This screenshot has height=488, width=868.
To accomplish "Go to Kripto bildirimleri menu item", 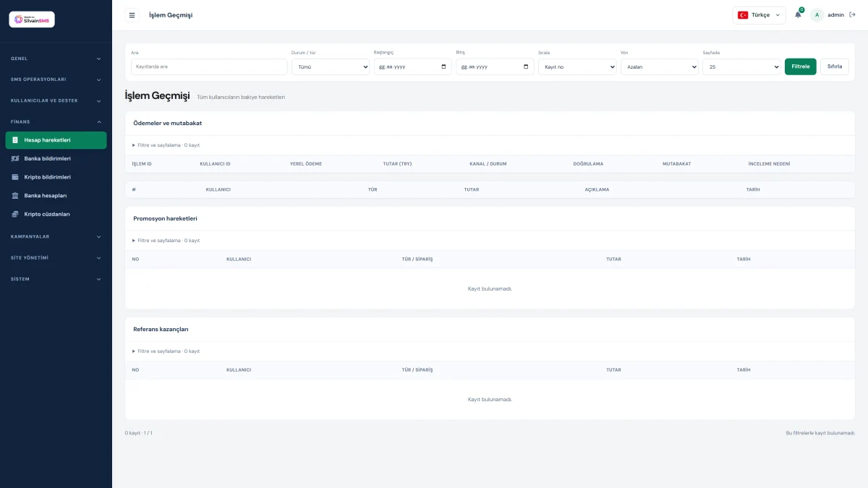I will pos(56,177).
